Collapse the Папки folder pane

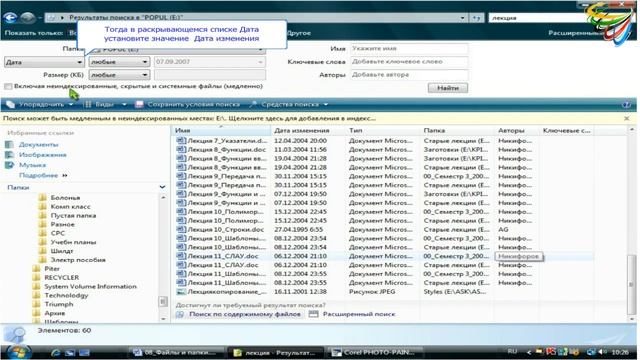coord(162,187)
